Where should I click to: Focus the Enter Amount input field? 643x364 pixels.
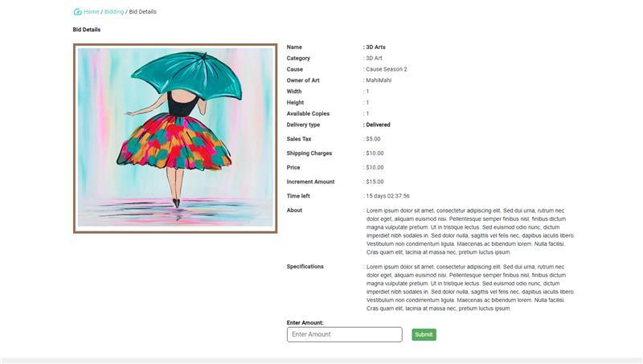point(345,334)
